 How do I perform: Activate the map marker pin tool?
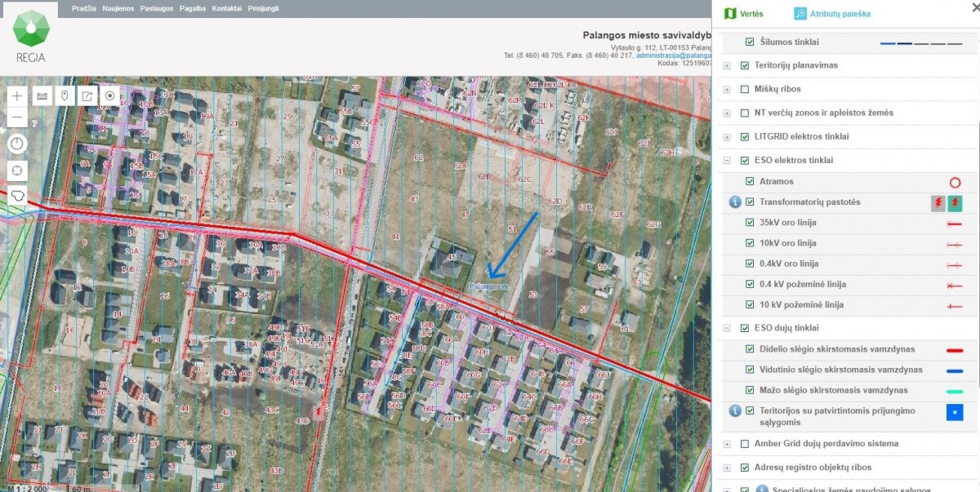(64, 96)
